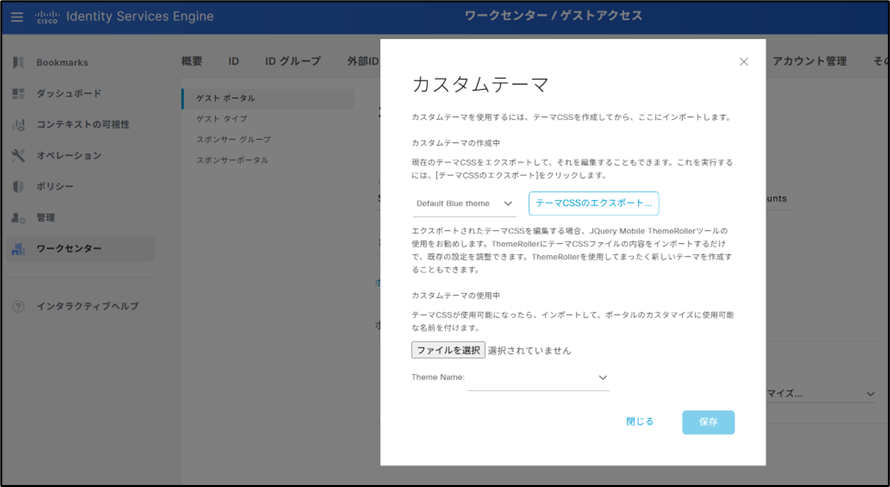Viewport: 890px width, 487px height.
Task: Close the カスタムテーマ dialog with X
Action: [x=743, y=62]
